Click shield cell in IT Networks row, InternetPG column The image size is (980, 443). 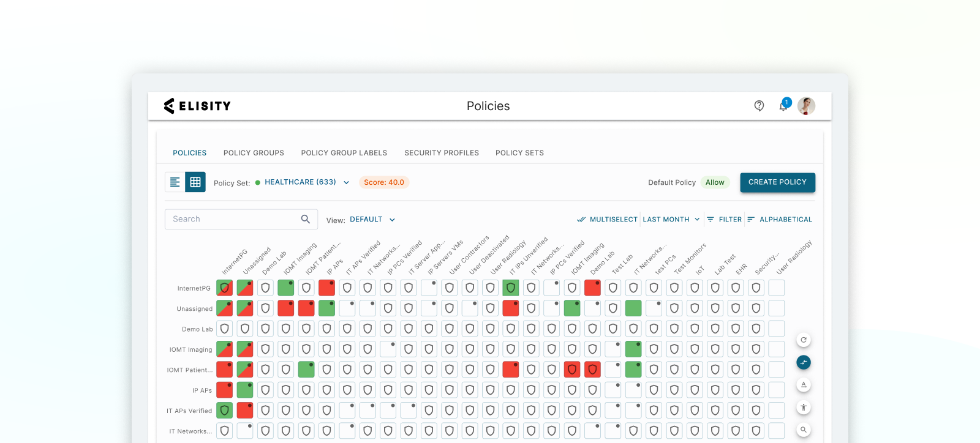[x=225, y=431]
